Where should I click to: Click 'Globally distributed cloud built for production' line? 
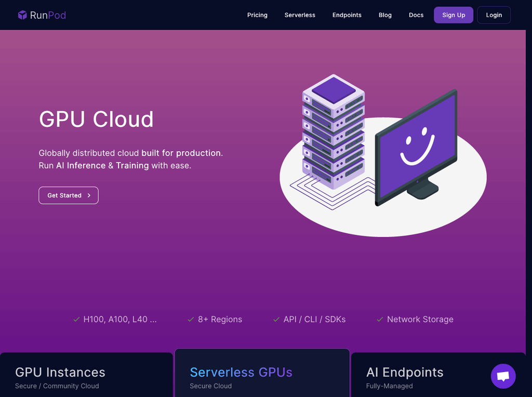(130, 153)
